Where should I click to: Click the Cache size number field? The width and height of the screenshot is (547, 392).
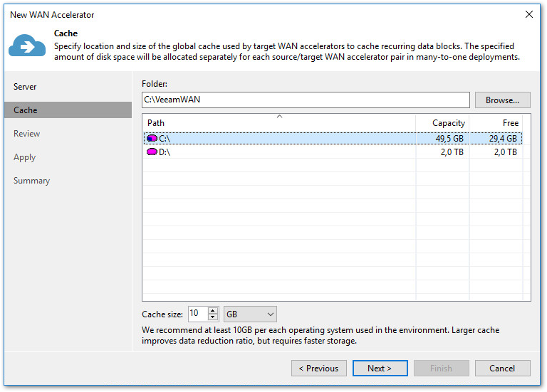point(197,314)
